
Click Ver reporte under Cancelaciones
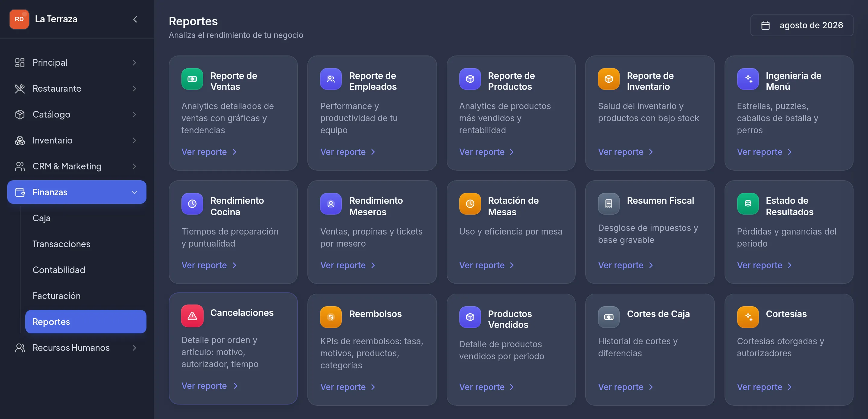click(210, 386)
